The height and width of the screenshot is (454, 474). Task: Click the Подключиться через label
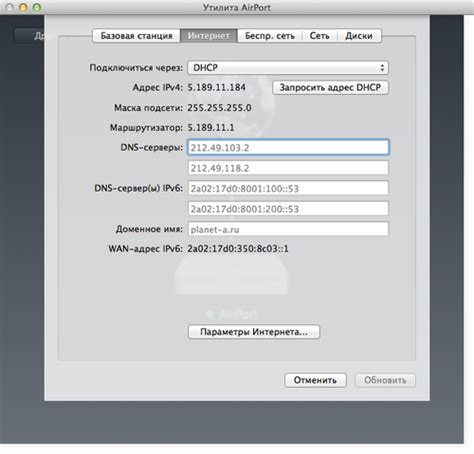coord(136,68)
